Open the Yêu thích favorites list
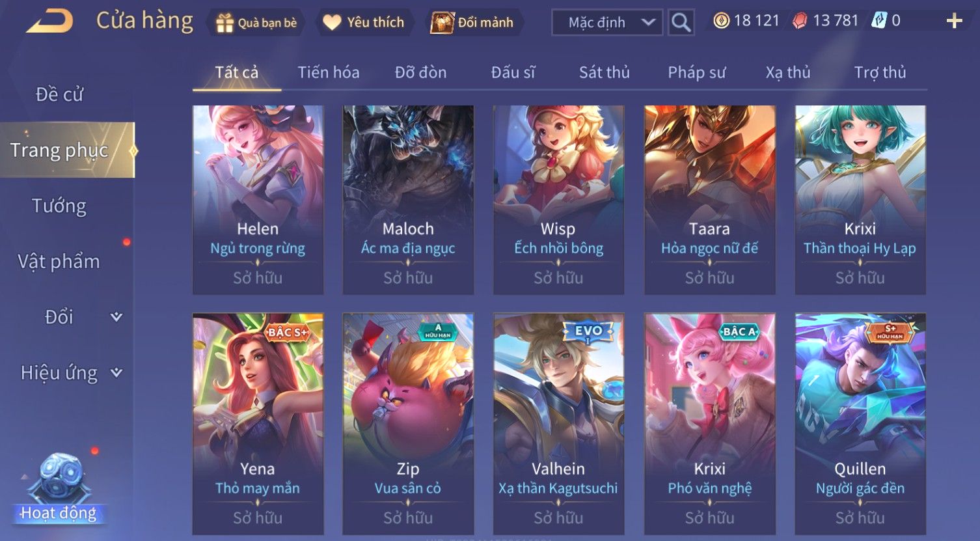 [x=364, y=22]
